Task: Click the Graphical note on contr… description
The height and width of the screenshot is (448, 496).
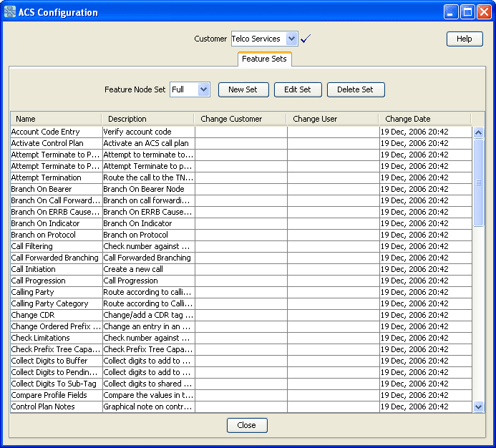Action: [x=147, y=407]
